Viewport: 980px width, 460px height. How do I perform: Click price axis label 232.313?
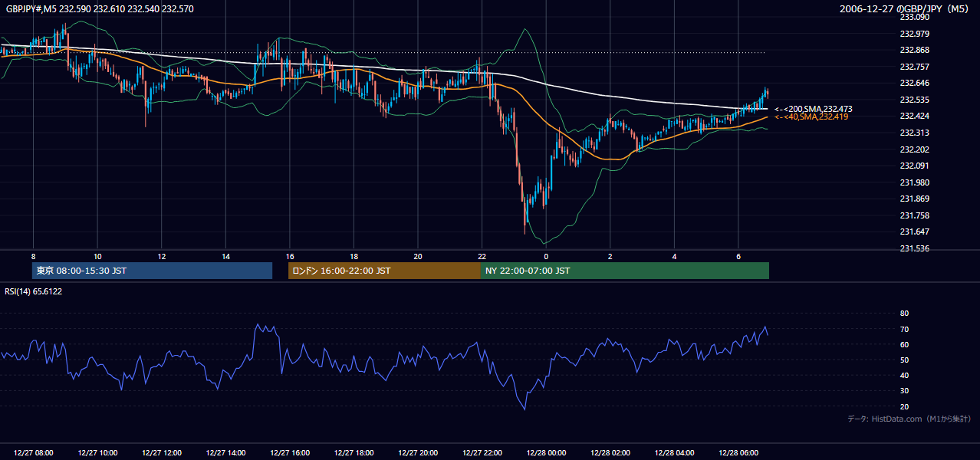point(915,133)
